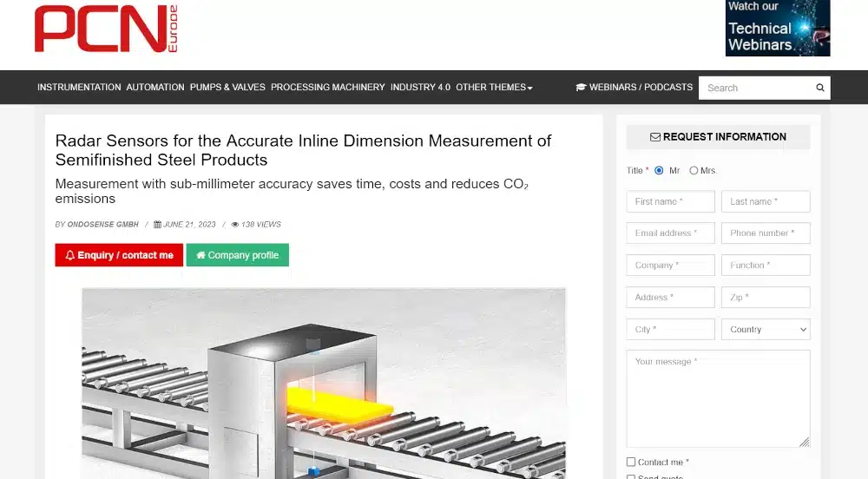Viewport: 868px width, 479px height.
Task: Click the envelope icon in Request Information
Action: click(654, 137)
